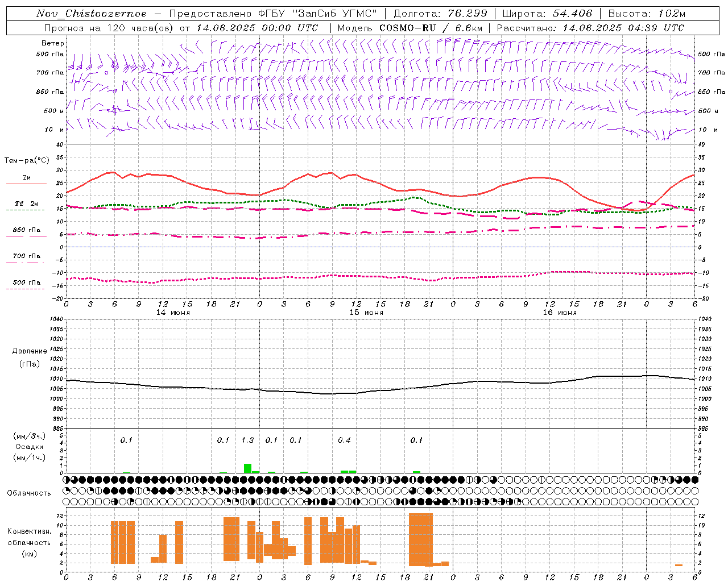Click the 14 июня date label
The height and width of the screenshot is (582, 728).
(x=173, y=312)
